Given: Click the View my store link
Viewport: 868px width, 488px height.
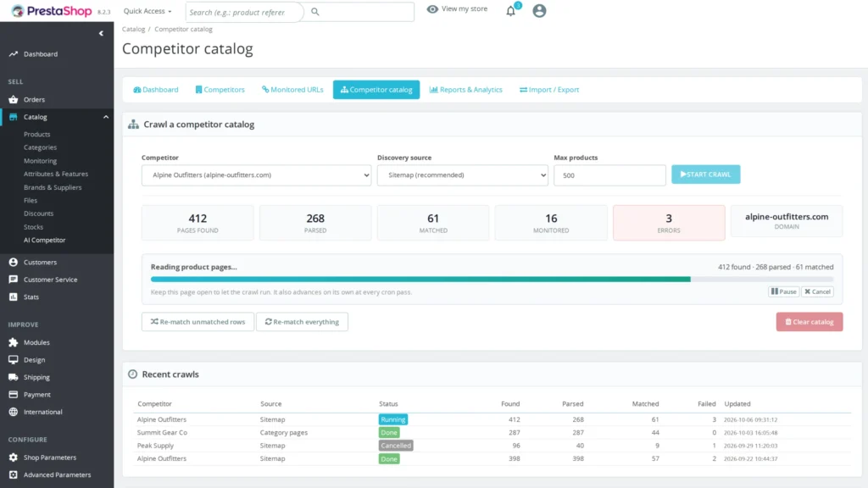Looking at the screenshot, I should (x=457, y=8).
